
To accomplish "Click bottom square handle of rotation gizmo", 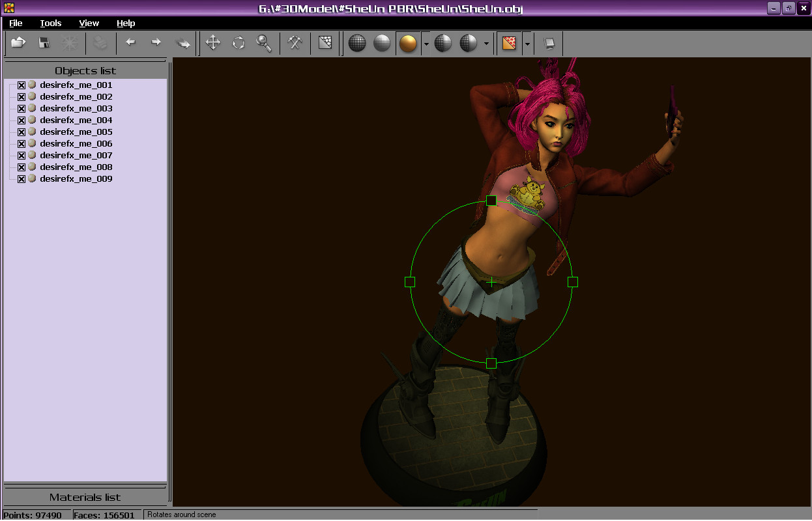I will click(x=491, y=363).
